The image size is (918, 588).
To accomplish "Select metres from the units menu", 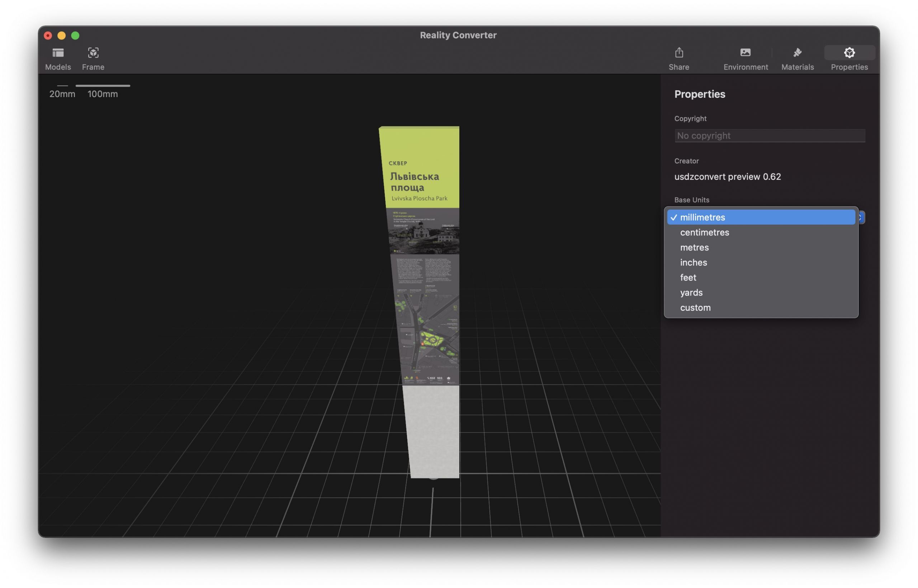I will point(761,247).
